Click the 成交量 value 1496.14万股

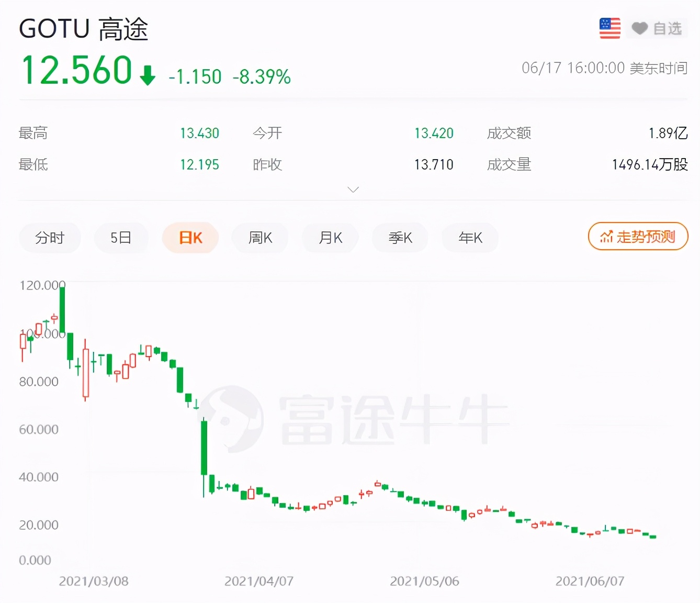(x=650, y=165)
